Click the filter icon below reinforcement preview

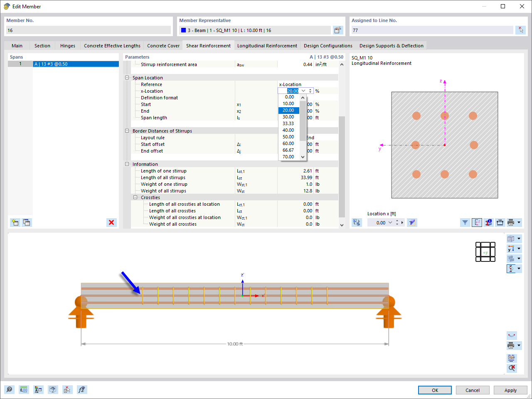coord(465,222)
